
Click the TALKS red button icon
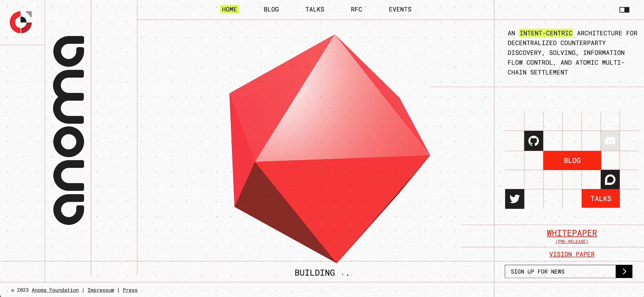point(601,198)
